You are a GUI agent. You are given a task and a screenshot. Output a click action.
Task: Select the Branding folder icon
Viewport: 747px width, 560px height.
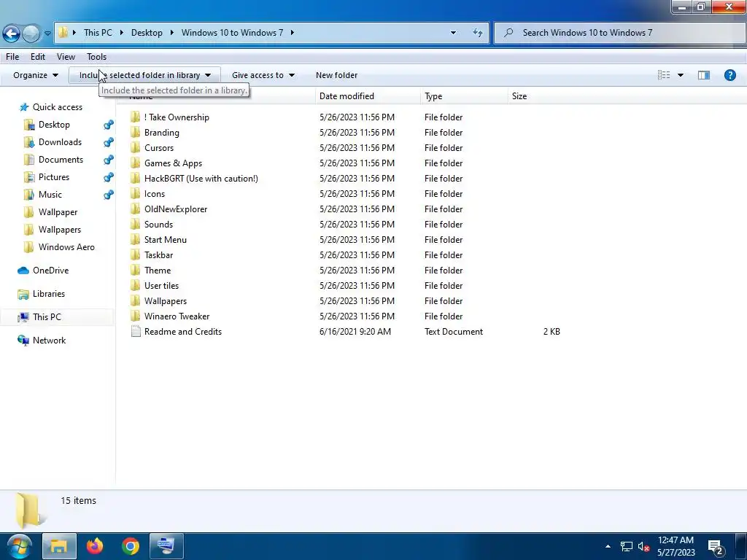point(135,133)
